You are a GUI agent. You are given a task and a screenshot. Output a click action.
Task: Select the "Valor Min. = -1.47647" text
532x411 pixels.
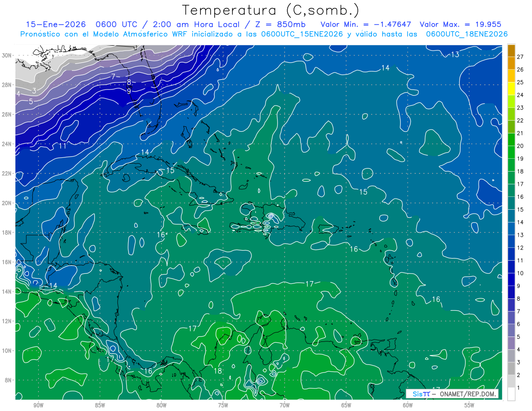(366, 25)
